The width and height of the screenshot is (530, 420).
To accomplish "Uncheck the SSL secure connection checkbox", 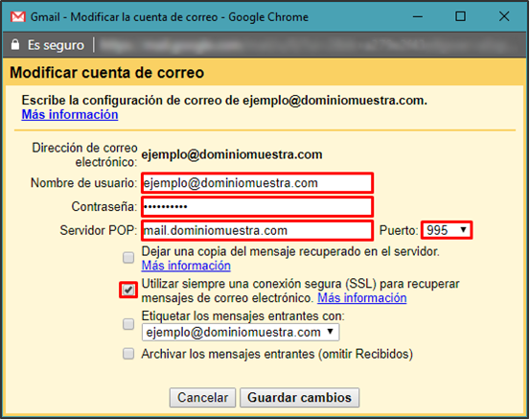I will pyautogui.click(x=128, y=291).
